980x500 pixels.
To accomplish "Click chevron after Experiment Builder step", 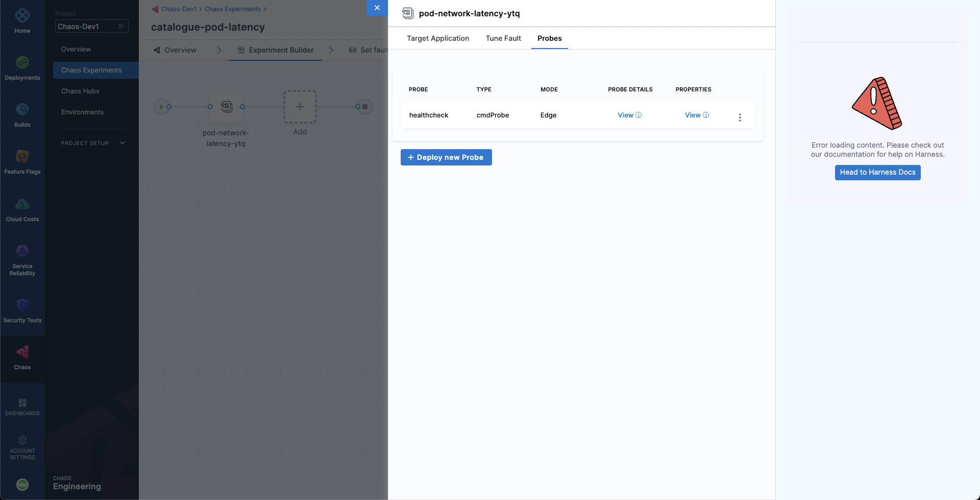I will click(331, 50).
